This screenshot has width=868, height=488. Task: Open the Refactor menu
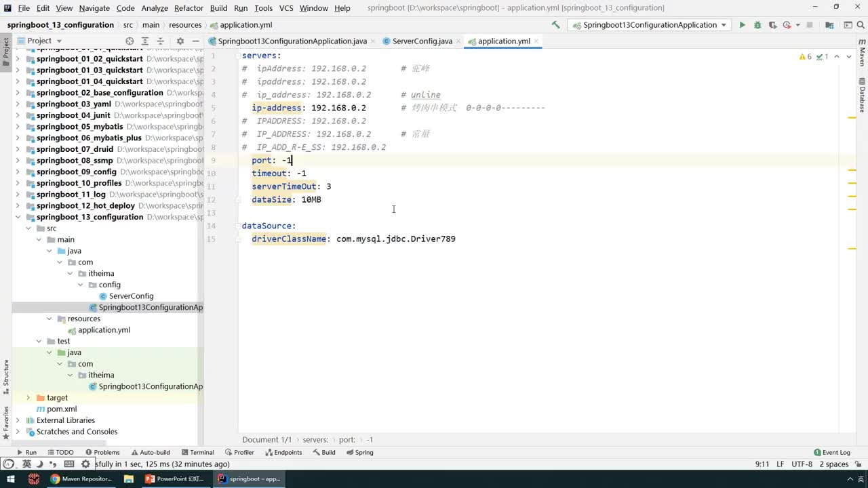[x=189, y=8]
